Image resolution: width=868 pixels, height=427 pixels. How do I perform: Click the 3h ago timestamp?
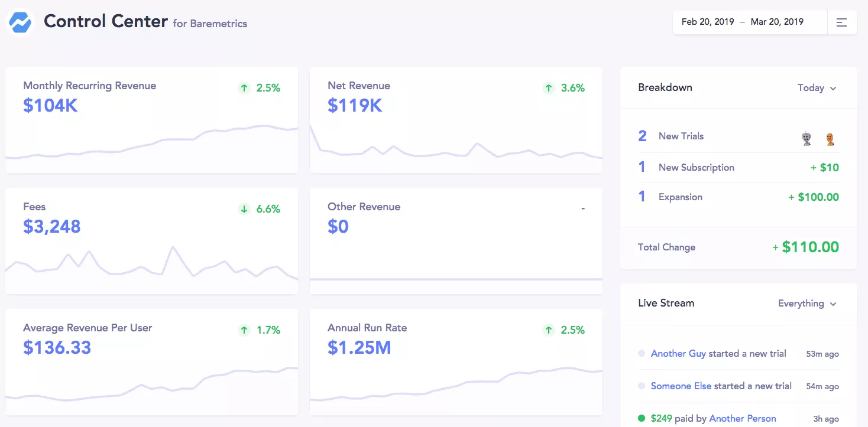click(x=826, y=419)
